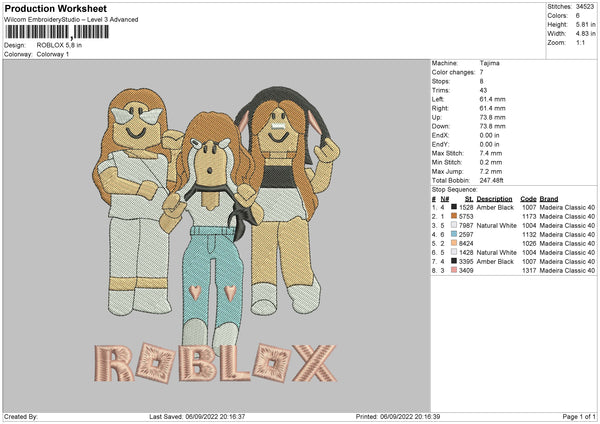Screen dimensions: 600x424
Task: Click the Machine value 'Tajima'
Action: pos(489,63)
